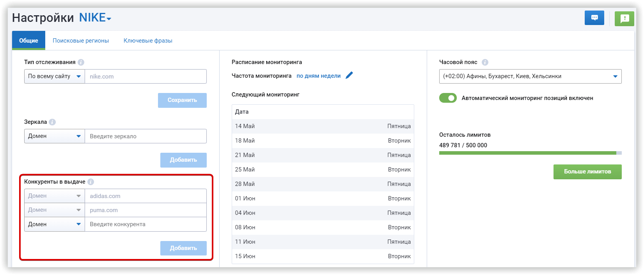This screenshot has width=644, height=275.
Task: Click the pencil edit icon for monitoring frequency
Action: 349,75
